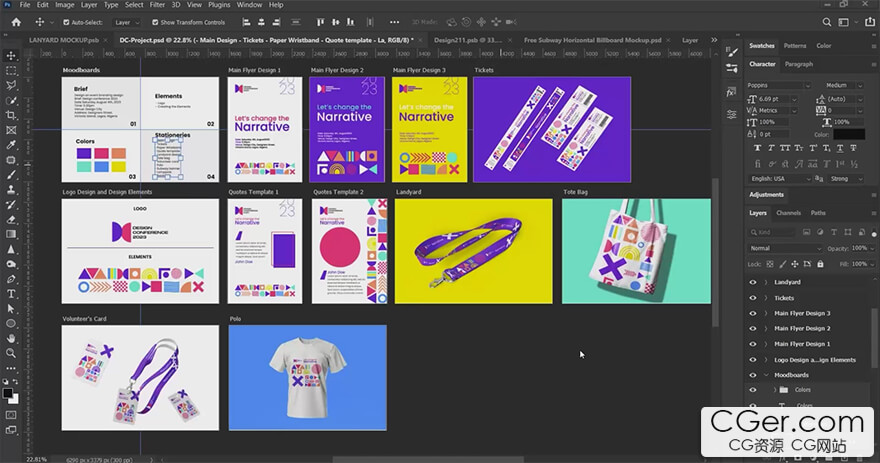Click the foreground color swatch in toolbox
880x463 pixels.
(x=8, y=393)
